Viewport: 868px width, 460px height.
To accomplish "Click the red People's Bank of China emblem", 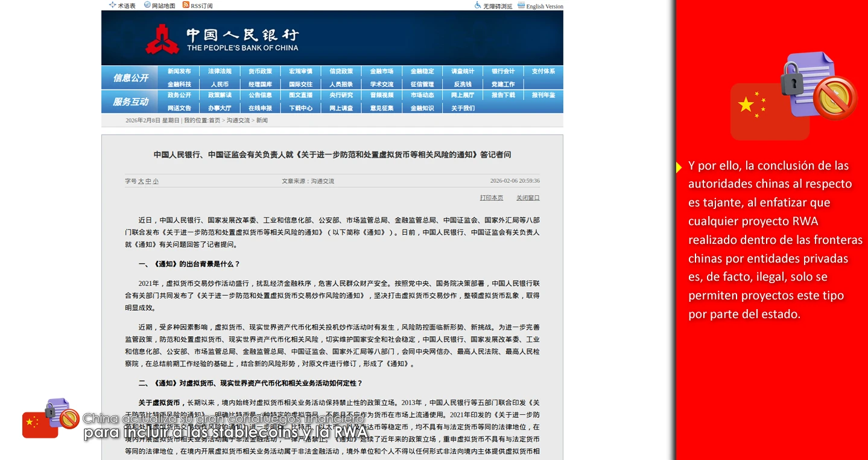I will click(x=162, y=39).
